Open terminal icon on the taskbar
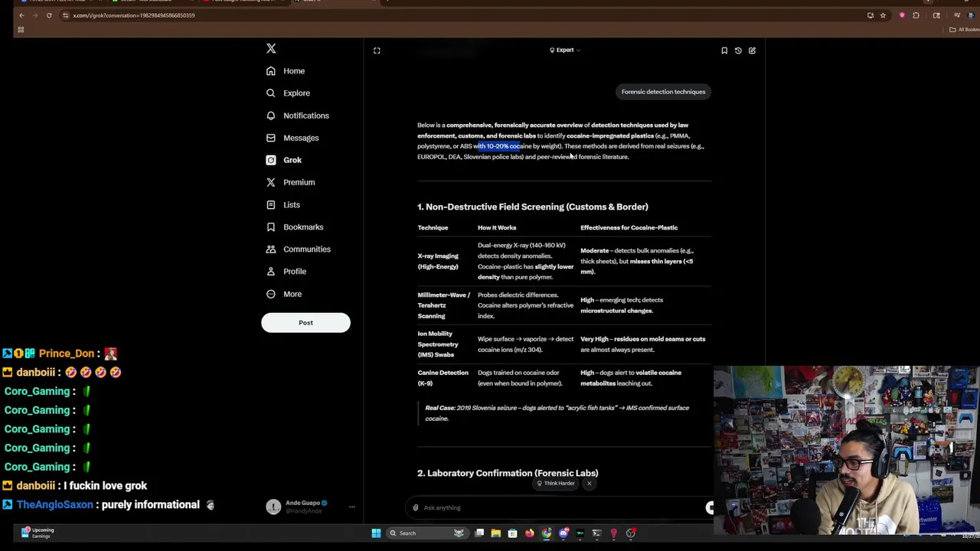 [x=596, y=533]
